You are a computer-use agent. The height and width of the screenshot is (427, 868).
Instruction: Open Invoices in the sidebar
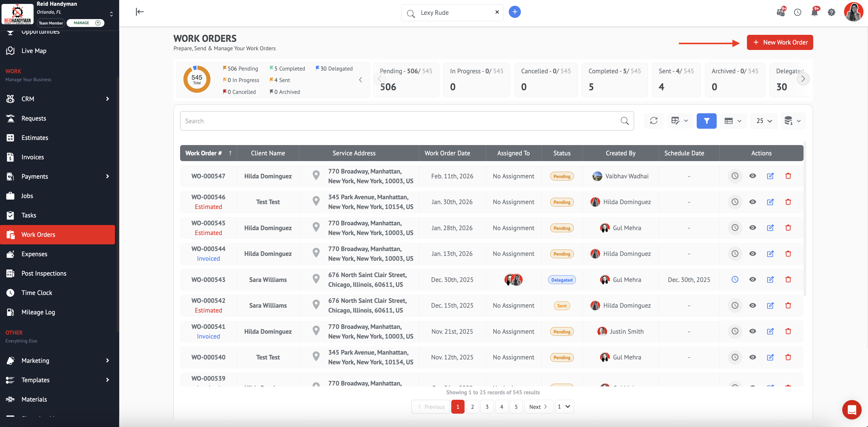[33, 157]
